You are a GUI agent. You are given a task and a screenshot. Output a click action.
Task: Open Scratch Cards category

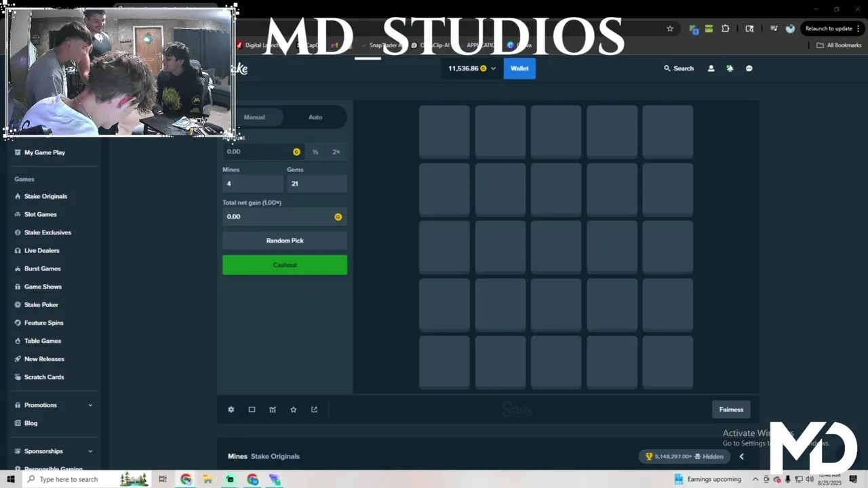pos(44,378)
